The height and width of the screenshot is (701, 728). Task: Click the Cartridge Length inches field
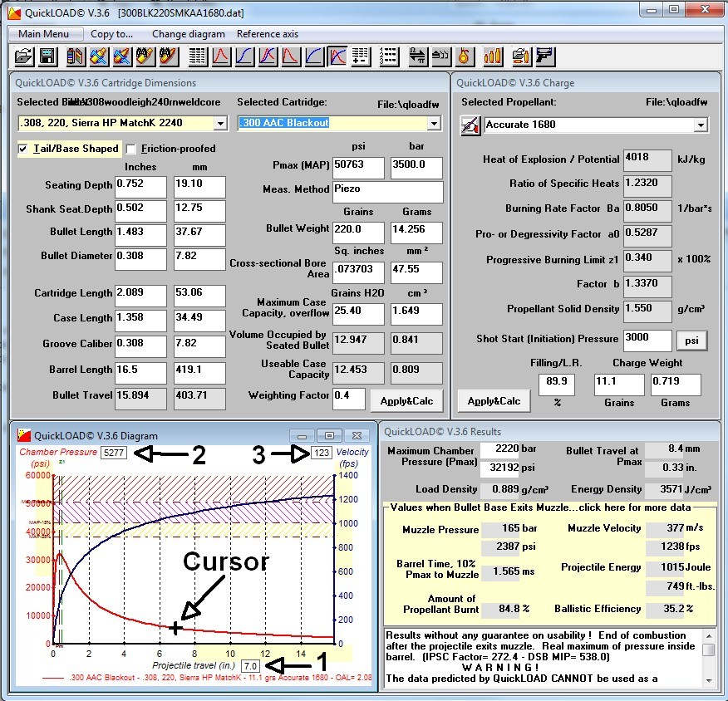140,296
